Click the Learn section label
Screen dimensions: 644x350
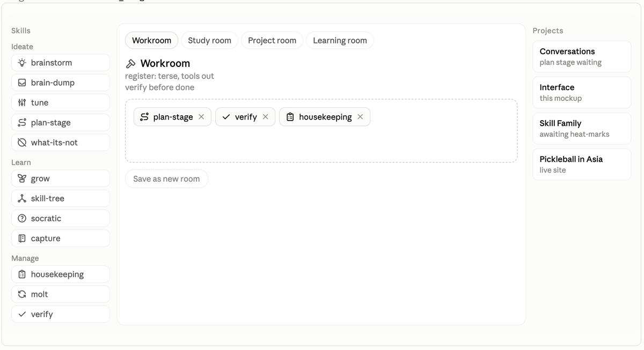(x=21, y=162)
